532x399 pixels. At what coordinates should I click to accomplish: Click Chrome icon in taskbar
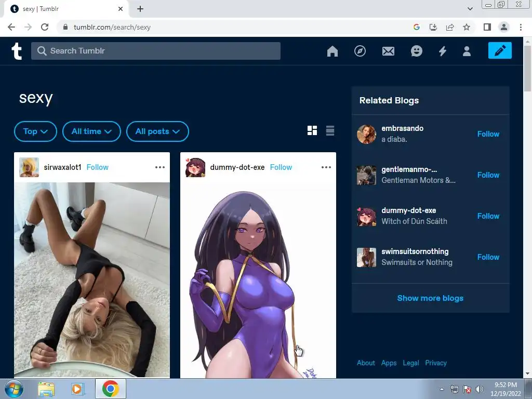(110, 389)
